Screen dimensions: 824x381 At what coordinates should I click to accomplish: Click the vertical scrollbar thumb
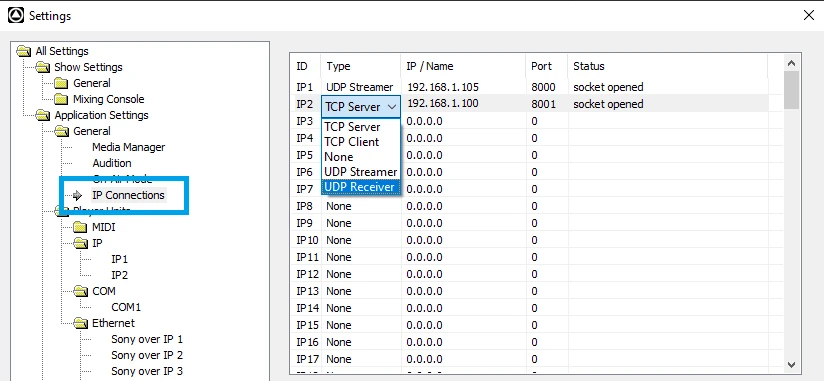click(791, 90)
